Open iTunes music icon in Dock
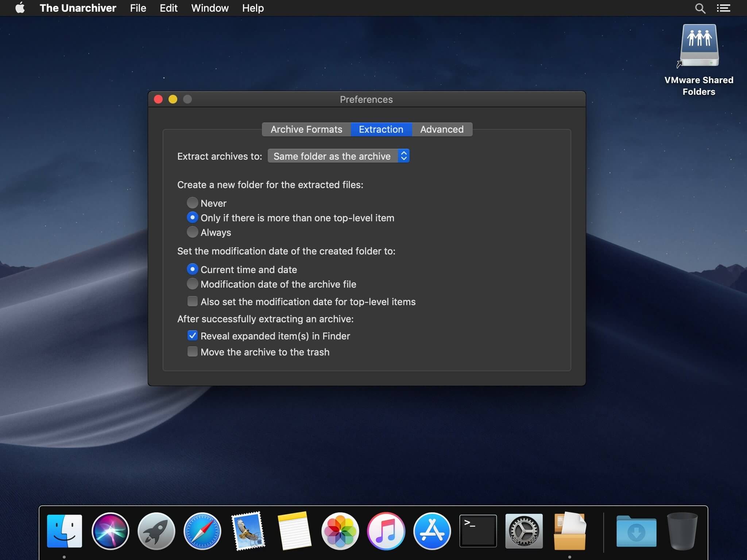Screen dimensions: 747x560 coord(386,531)
